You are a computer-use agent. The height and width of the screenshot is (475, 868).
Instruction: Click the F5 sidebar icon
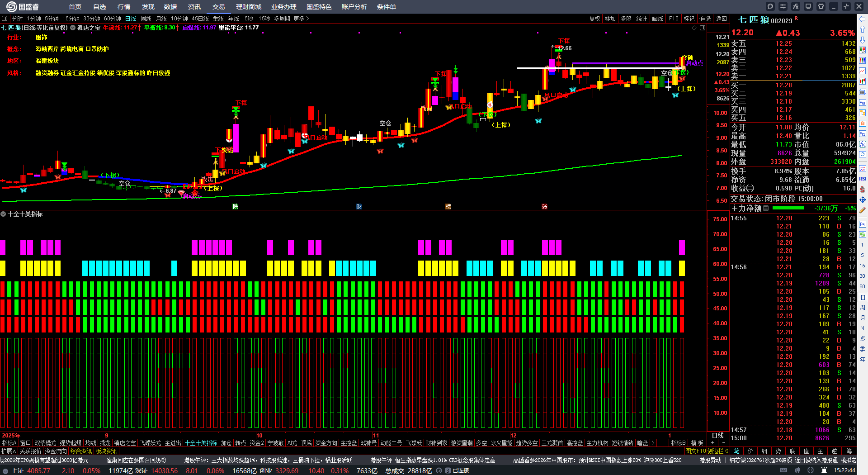863,224
